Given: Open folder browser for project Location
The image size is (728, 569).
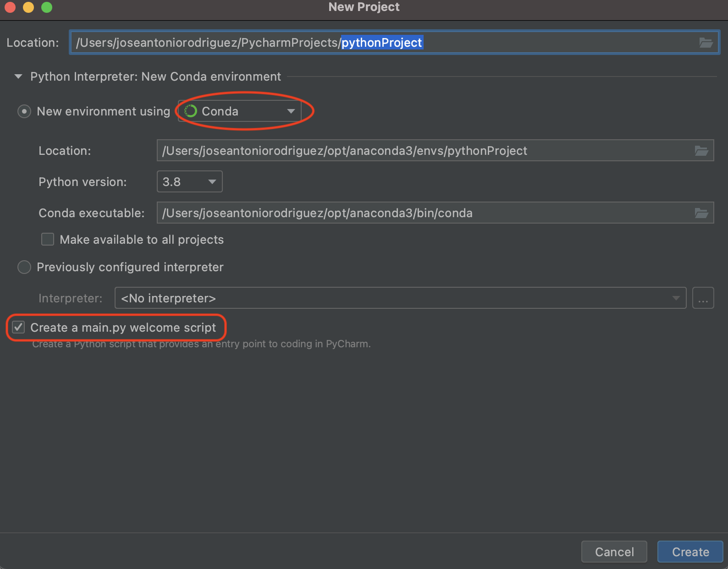Looking at the screenshot, I should pyautogui.click(x=706, y=43).
